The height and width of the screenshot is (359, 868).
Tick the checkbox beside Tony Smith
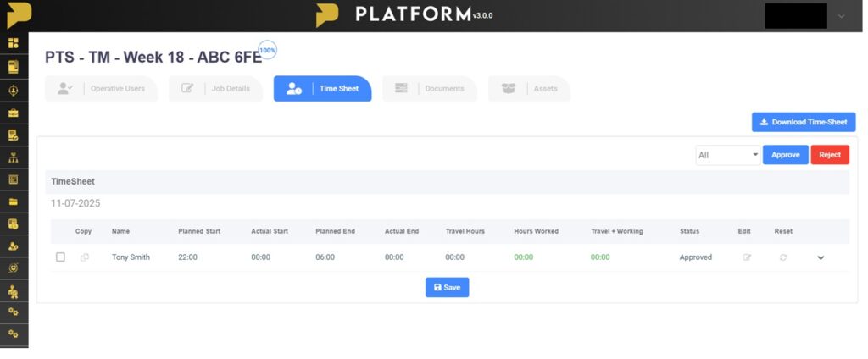(x=60, y=257)
